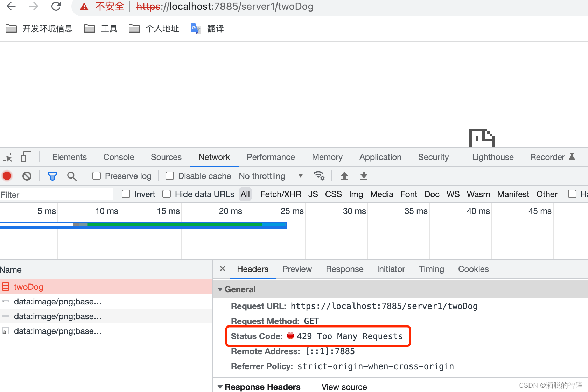The width and height of the screenshot is (588, 392).
Task: Select the Cookies detail tab
Action: click(x=474, y=269)
